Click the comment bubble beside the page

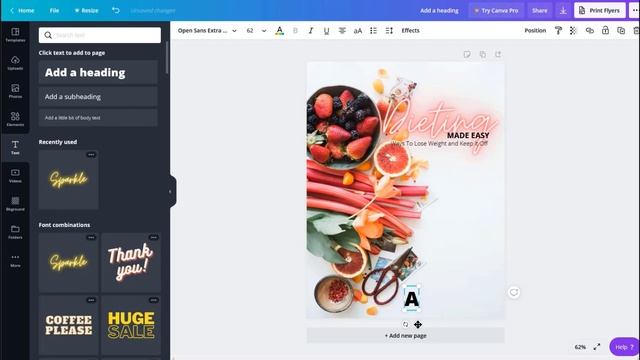[x=514, y=292]
